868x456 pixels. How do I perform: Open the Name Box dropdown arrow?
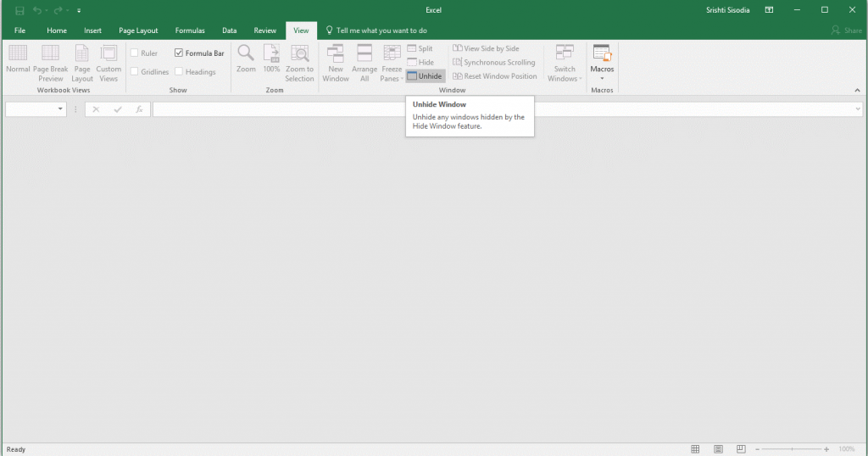60,109
